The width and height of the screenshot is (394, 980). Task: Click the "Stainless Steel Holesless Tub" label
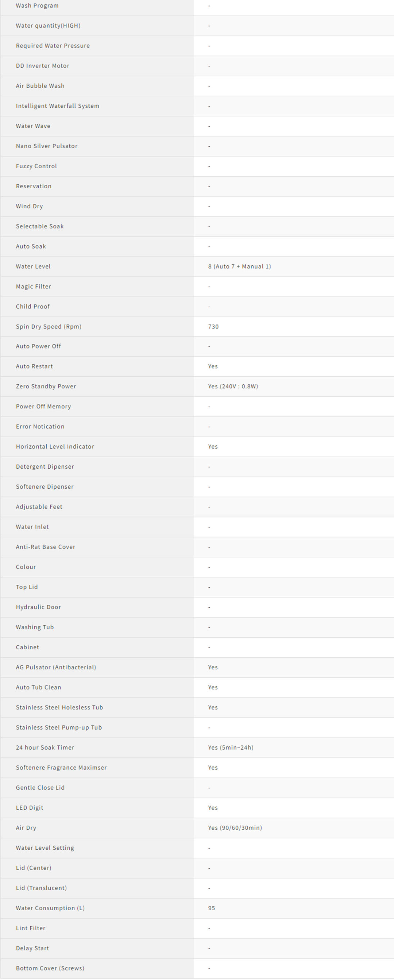click(59, 707)
